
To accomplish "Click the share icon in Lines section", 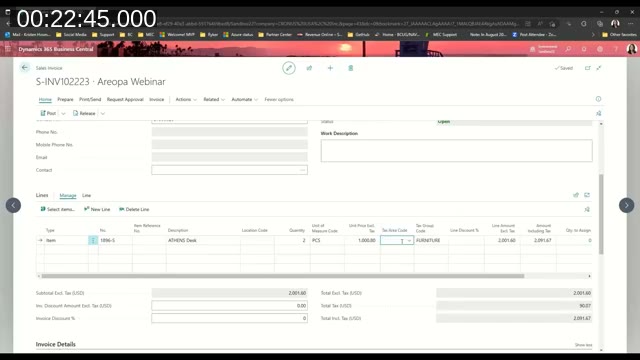I will 576,195.
